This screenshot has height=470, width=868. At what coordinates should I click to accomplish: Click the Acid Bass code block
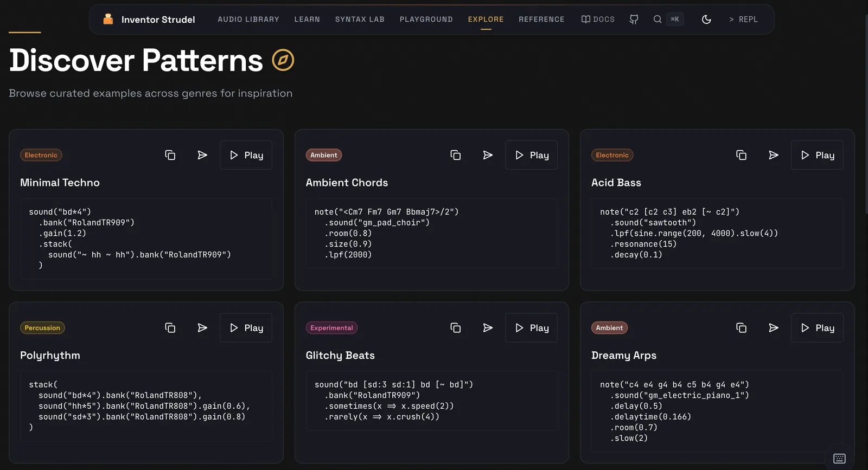[x=717, y=233]
